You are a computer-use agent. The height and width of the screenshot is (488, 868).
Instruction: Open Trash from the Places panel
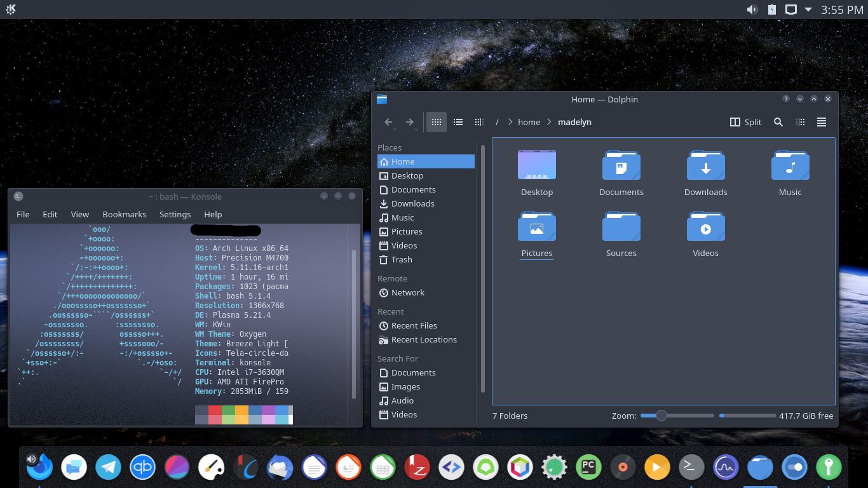pos(400,259)
